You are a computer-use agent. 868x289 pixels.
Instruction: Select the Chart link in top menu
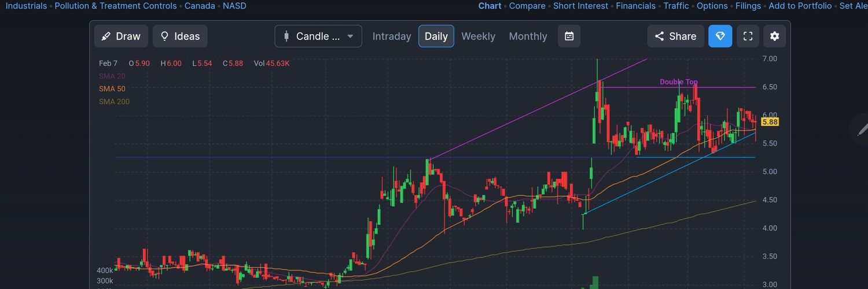point(490,6)
